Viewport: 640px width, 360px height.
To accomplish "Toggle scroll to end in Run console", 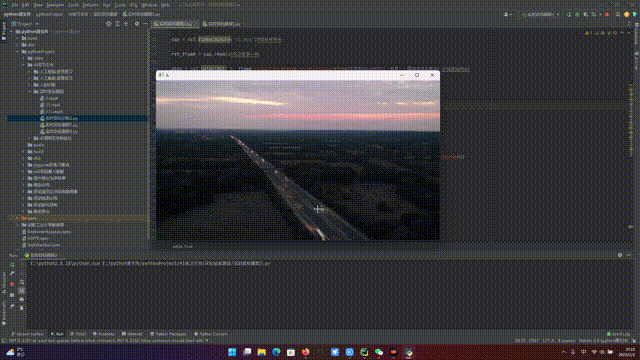I will pos(22,290).
